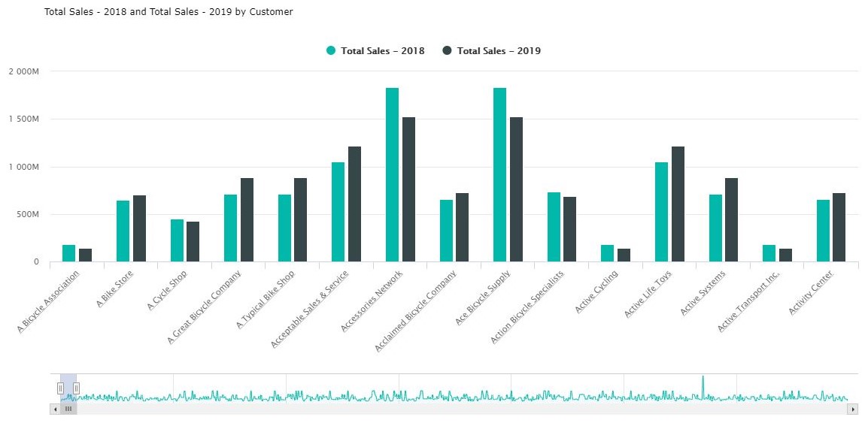
Task: Click the dark 2019 legend color dot
Action: [x=447, y=51]
